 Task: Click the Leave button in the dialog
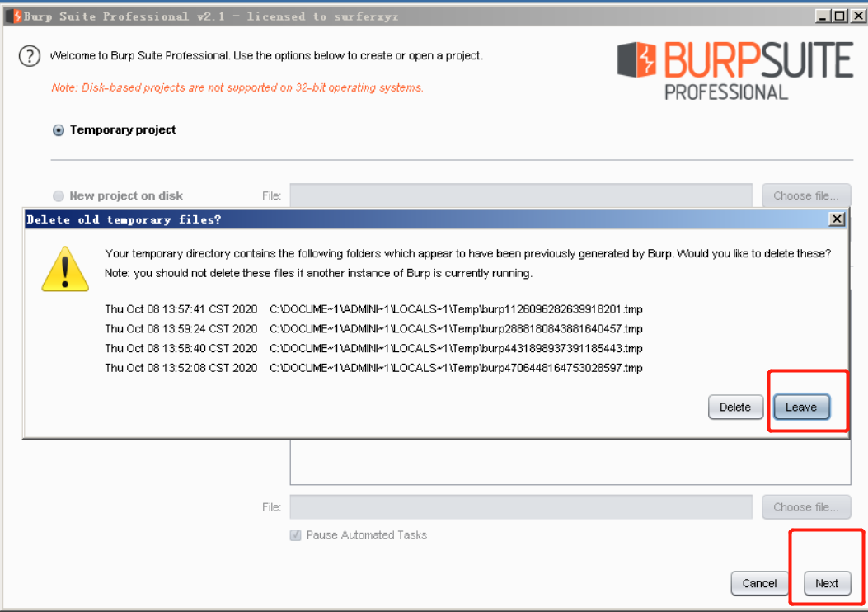point(801,407)
